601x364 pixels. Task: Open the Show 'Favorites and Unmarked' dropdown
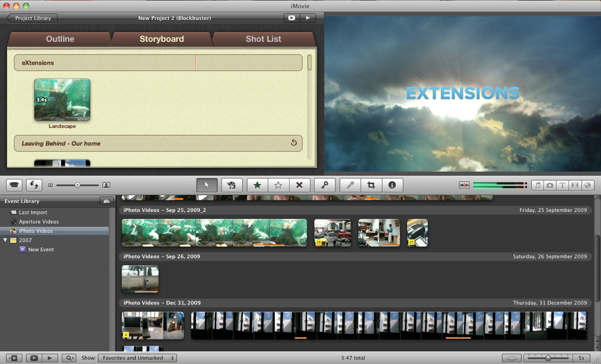[137, 358]
